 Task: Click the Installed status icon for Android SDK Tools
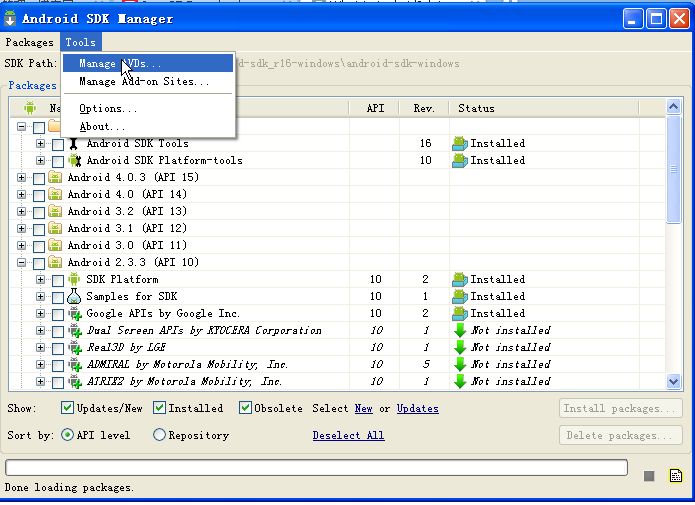coord(460,144)
